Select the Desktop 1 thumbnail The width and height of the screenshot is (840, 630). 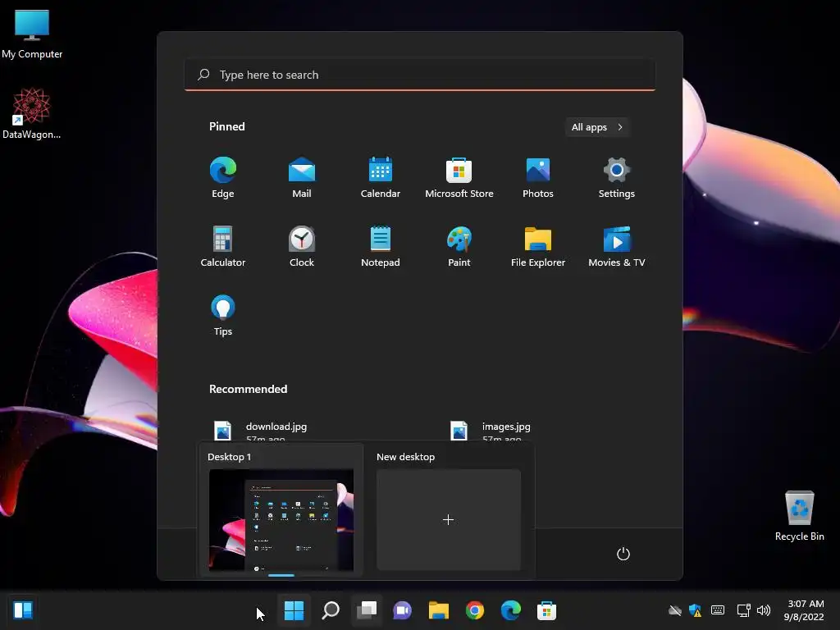[x=281, y=519]
